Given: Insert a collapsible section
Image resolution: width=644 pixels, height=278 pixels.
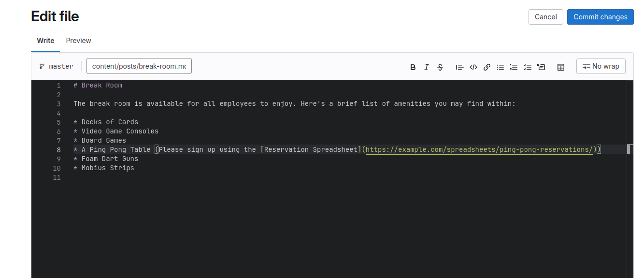Looking at the screenshot, I should tap(541, 67).
